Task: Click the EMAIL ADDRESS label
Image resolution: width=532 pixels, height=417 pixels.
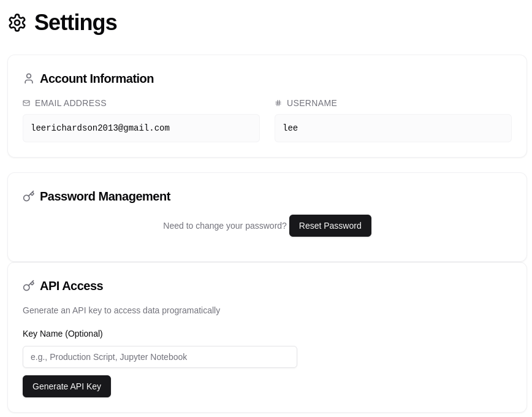Action: pyautogui.click(x=70, y=103)
